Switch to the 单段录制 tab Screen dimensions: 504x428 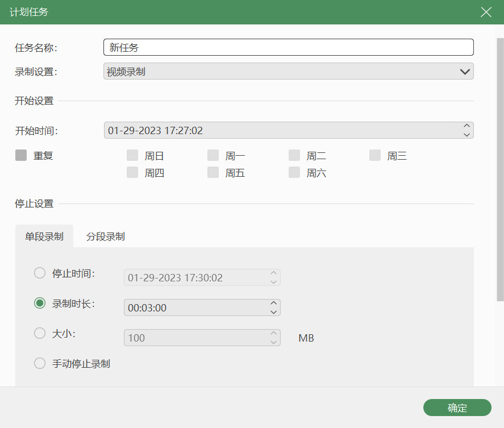[44, 236]
